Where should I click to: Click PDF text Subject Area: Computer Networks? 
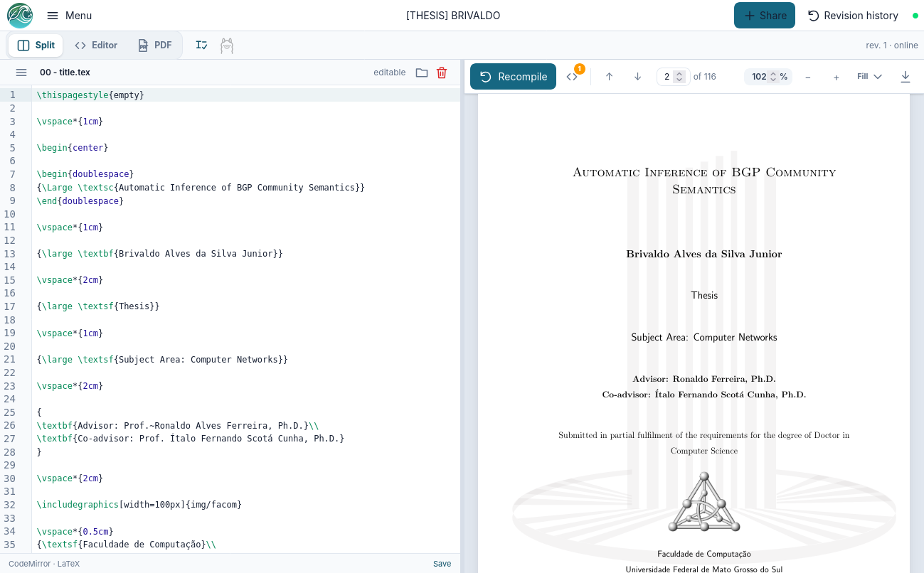(704, 337)
